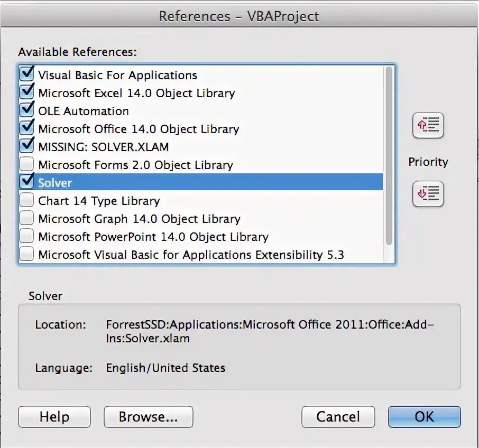Uncheck the MISSING: SOLVER.XLAM checkbox
479x448 pixels.
click(26, 146)
